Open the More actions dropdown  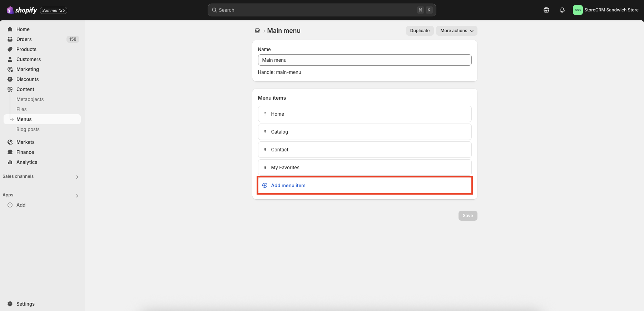(x=456, y=31)
